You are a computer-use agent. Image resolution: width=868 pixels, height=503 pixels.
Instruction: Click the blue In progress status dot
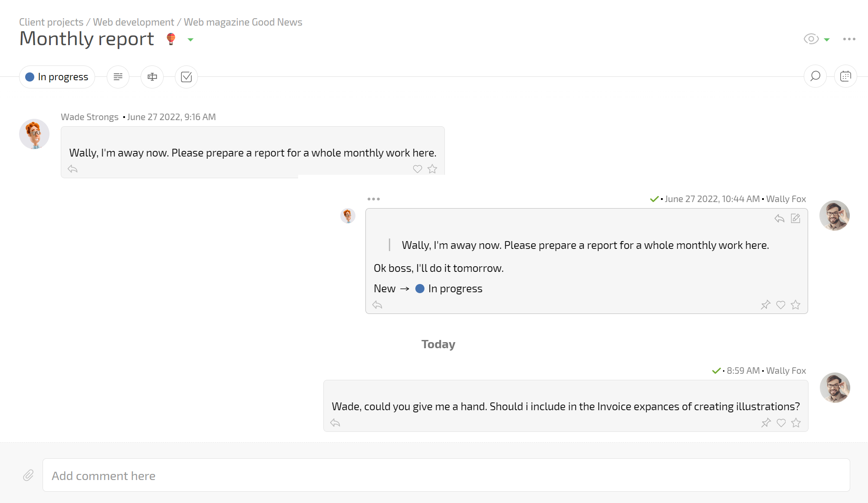(x=30, y=77)
